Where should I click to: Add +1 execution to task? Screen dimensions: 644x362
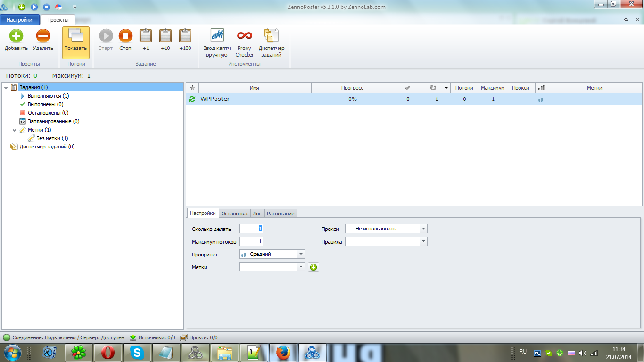click(x=146, y=41)
